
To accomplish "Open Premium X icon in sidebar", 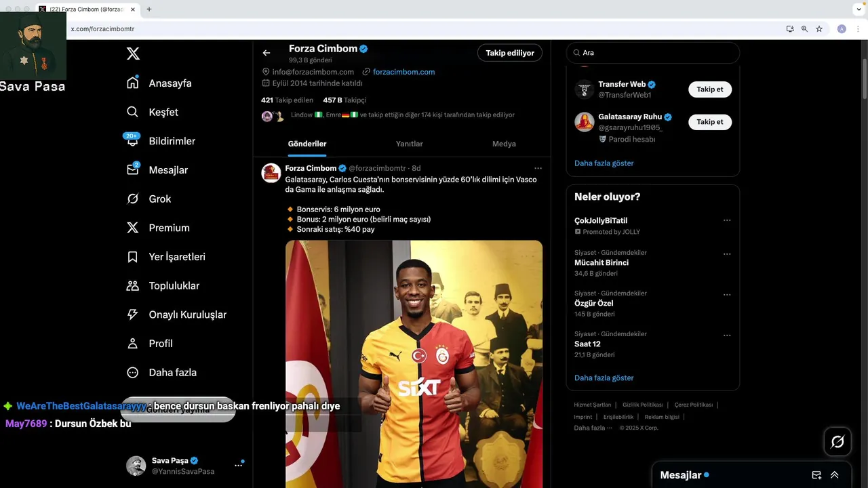I will 133,228.
